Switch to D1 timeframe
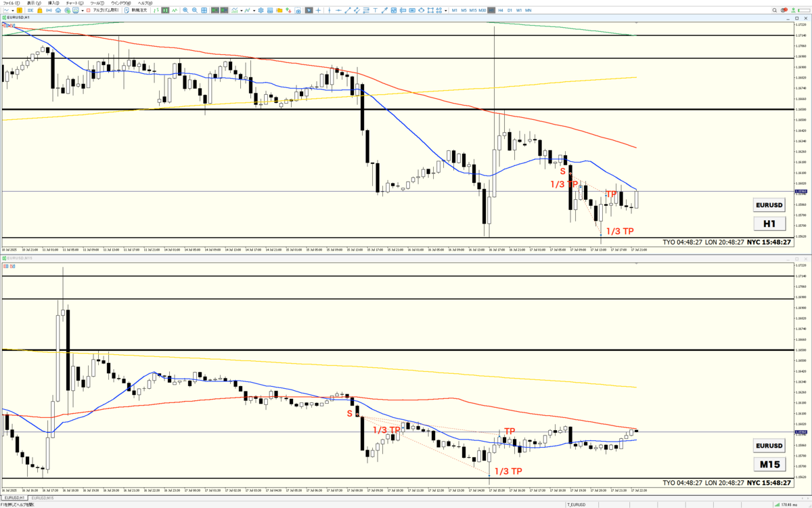The image size is (812, 508). (x=510, y=10)
